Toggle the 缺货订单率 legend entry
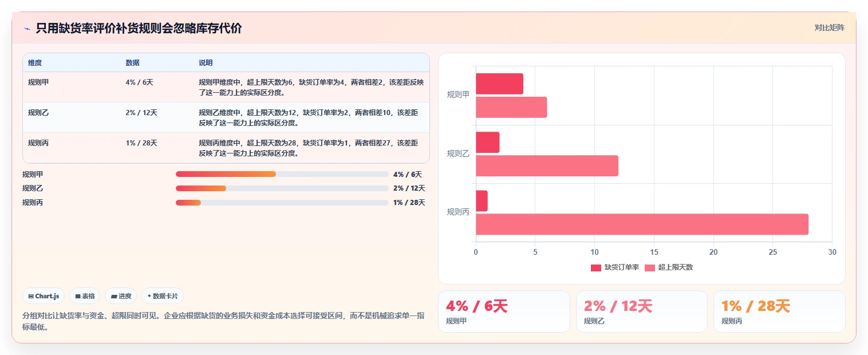868x355 pixels. click(615, 267)
